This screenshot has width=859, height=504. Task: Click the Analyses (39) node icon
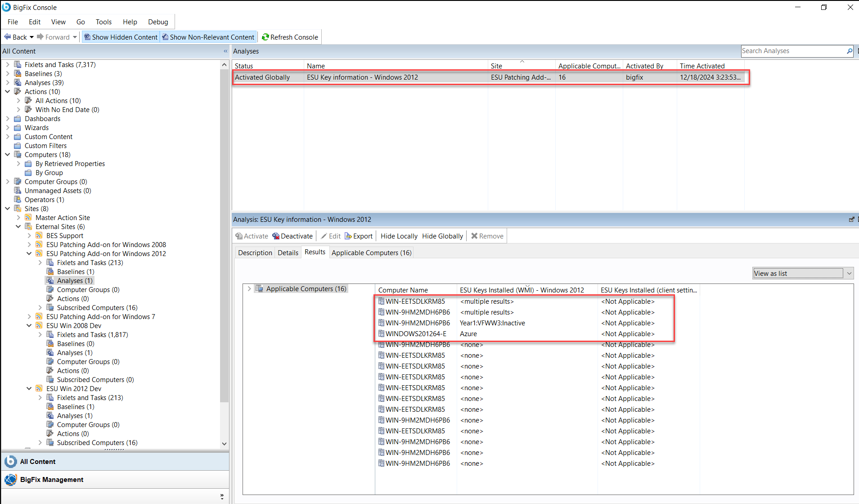[x=18, y=83]
